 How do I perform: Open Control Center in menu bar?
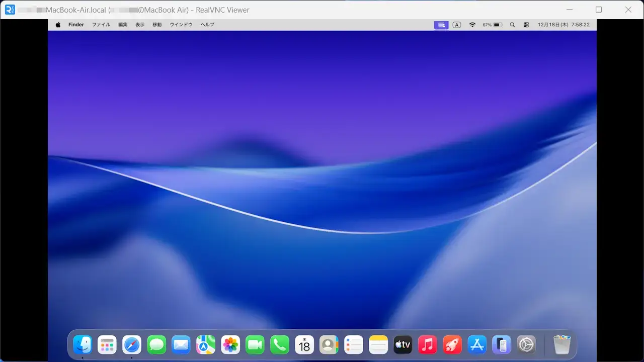(526, 25)
